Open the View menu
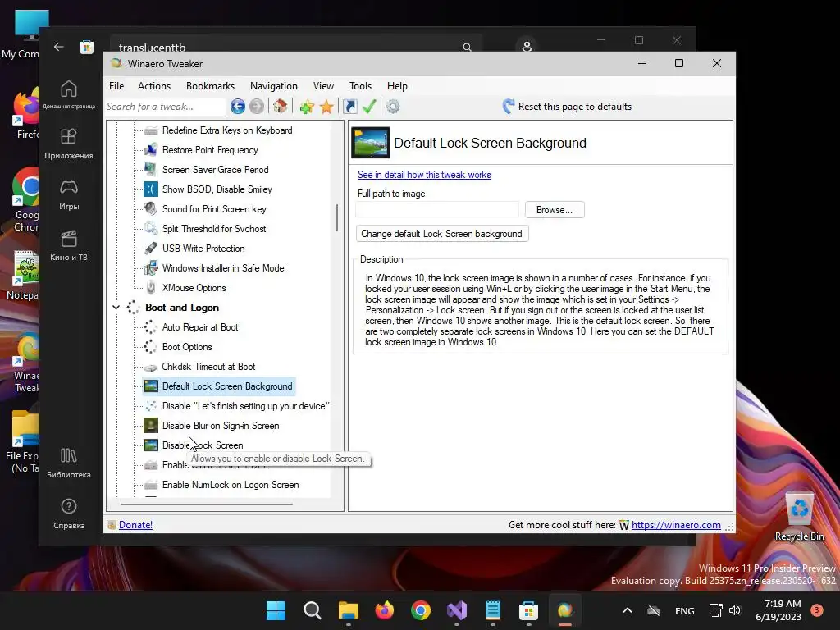This screenshot has height=630, width=840. click(323, 85)
